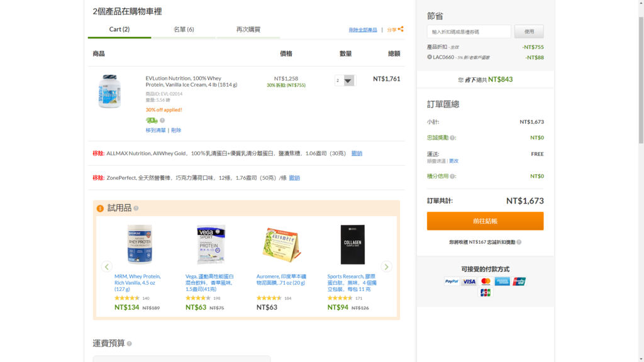Image resolution: width=644 pixels, height=362 pixels.
Task: Click the orange 前往結帳 checkout button
Action: [485, 221]
